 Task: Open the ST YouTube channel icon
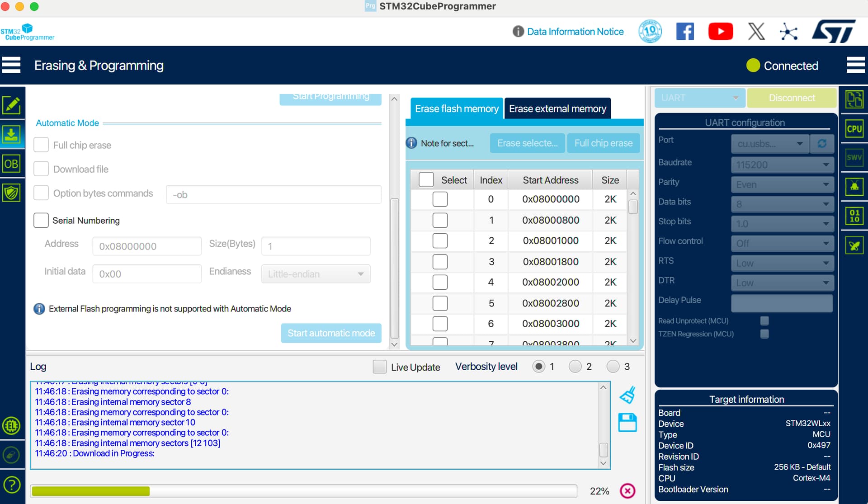pyautogui.click(x=721, y=32)
